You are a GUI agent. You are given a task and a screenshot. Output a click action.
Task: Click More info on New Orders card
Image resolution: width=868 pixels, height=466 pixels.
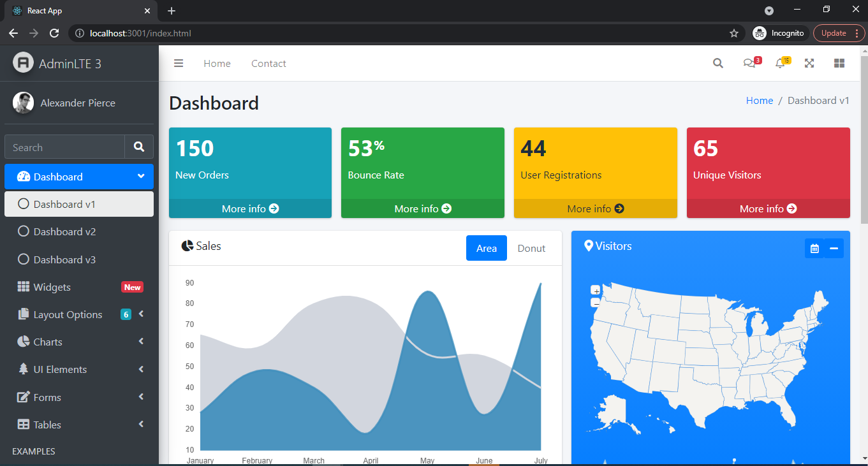pyautogui.click(x=250, y=208)
